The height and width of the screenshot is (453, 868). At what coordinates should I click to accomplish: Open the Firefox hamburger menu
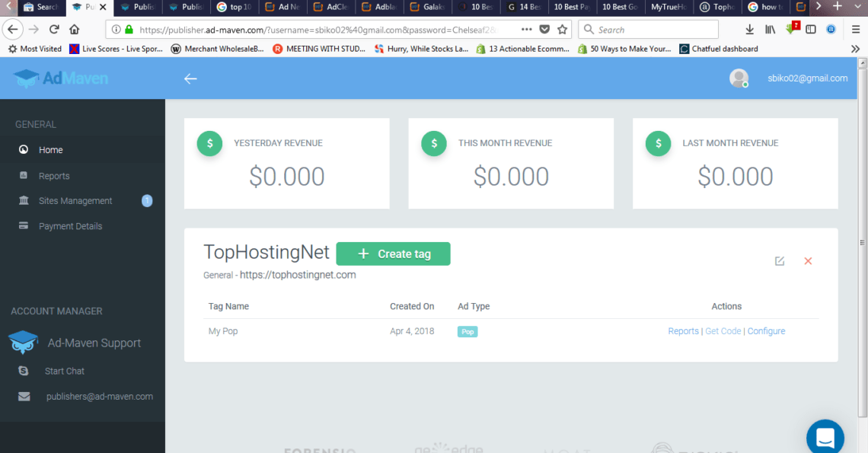856,30
